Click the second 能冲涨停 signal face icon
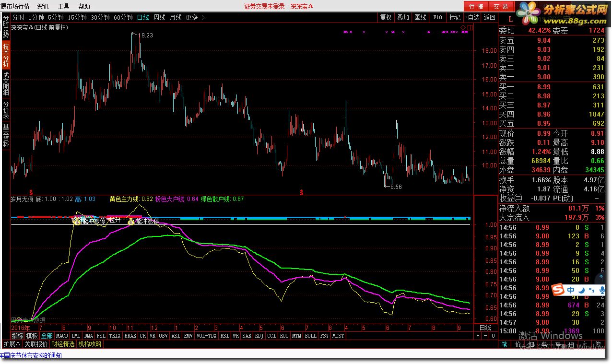The width and height of the screenshot is (612, 364). pos(130,222)
